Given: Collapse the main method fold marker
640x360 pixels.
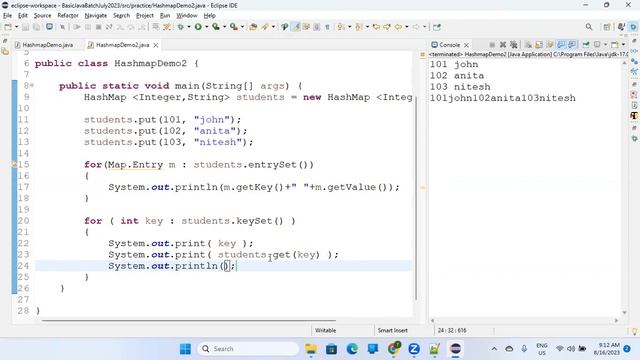Looking at the screenshot, I should click(32, 85).
